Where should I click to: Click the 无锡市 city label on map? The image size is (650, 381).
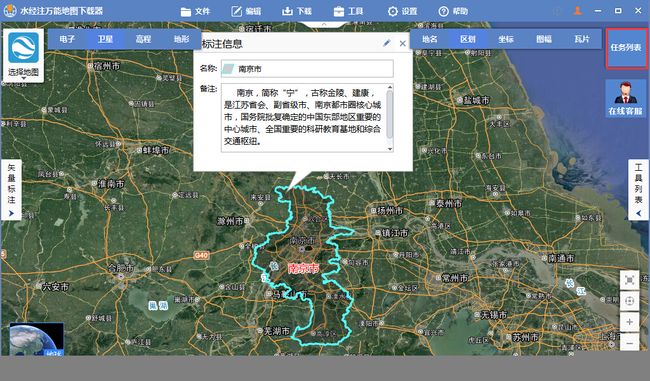pyautogui.click(x=494, y=315)
